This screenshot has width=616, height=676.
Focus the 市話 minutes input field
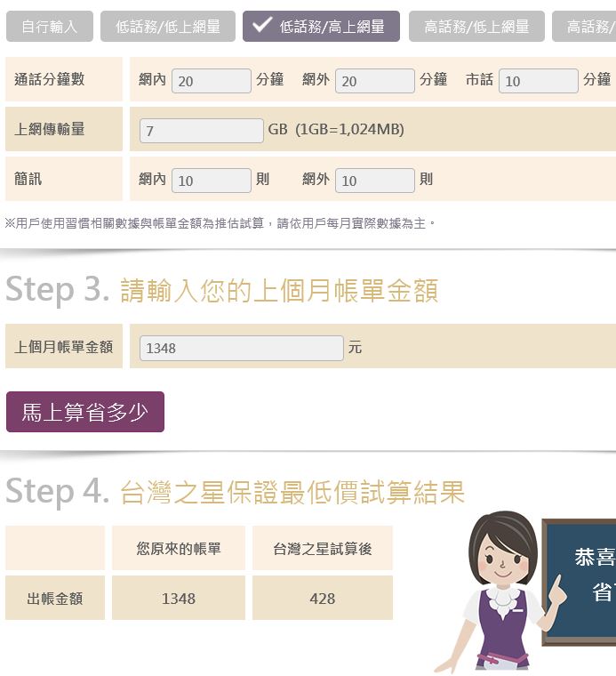(x=539, y=81)
